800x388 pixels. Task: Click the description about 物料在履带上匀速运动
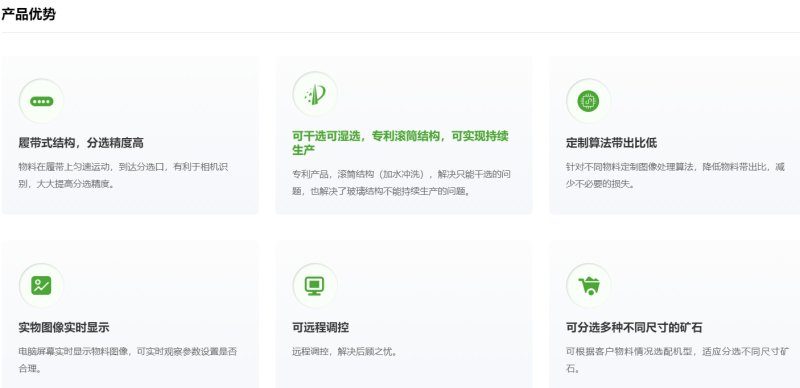pos(123,175)
